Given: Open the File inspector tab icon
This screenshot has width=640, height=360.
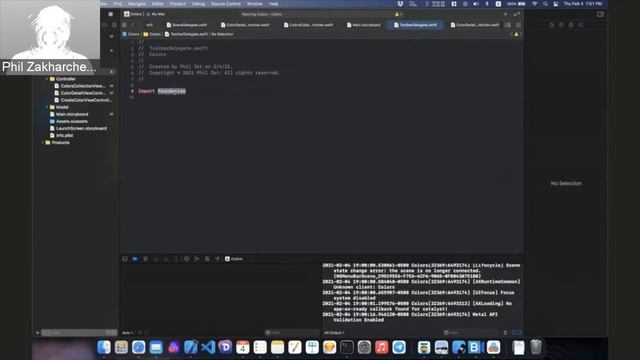Looking at the screenshot, I should tap(552, 25).
